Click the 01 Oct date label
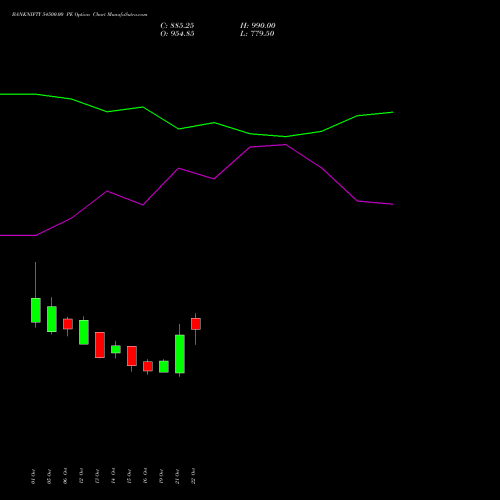 click(33, 476)
